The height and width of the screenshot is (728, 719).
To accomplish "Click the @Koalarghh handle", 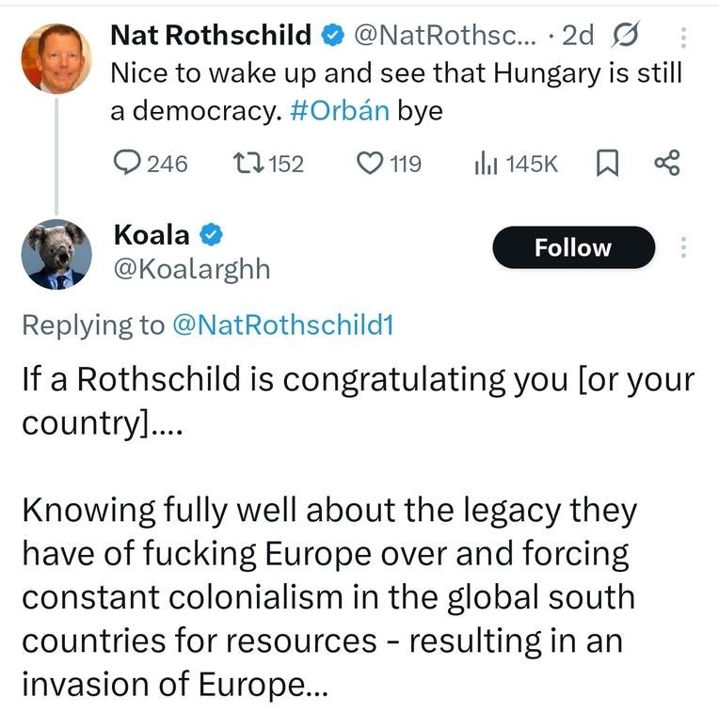I will [191, 270].
